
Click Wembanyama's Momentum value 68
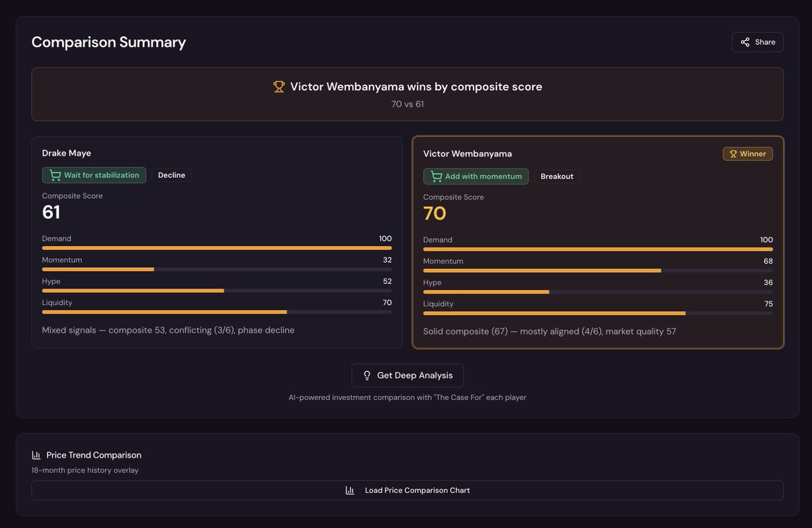tap(768, 261)
